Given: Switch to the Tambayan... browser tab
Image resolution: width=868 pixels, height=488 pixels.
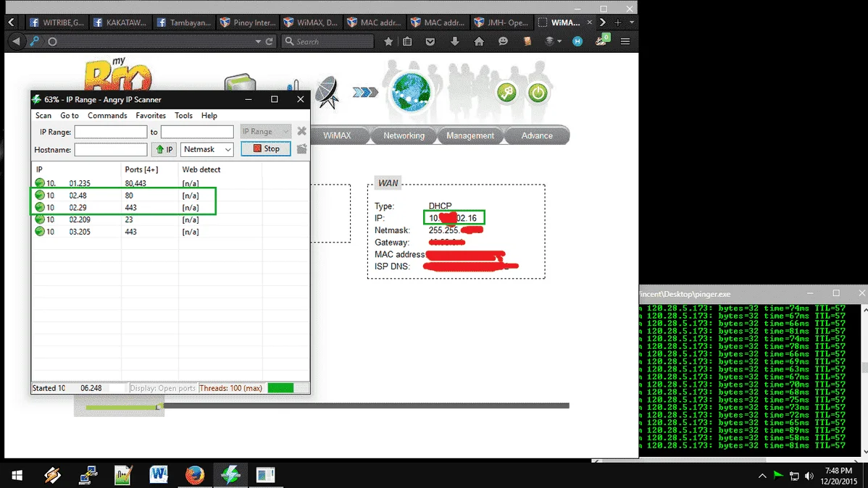Looking at the screenshot, I should pyautogui.click(x=184, y=22).
